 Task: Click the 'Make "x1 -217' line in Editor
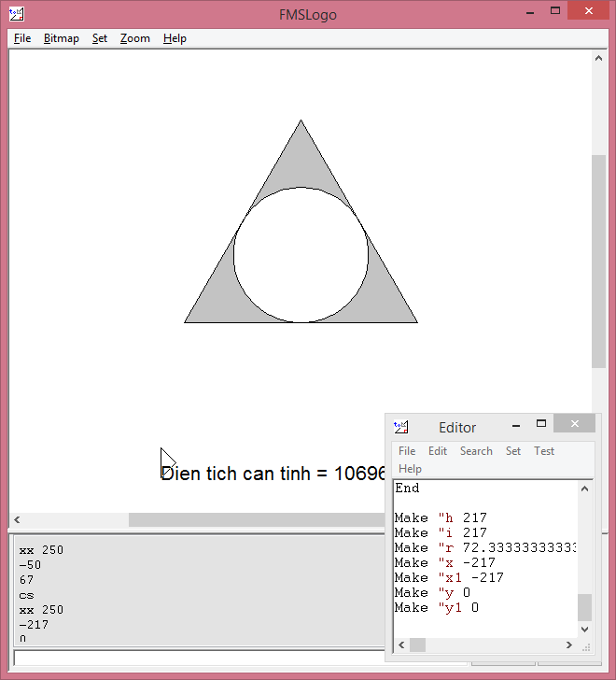pos(449,577)
